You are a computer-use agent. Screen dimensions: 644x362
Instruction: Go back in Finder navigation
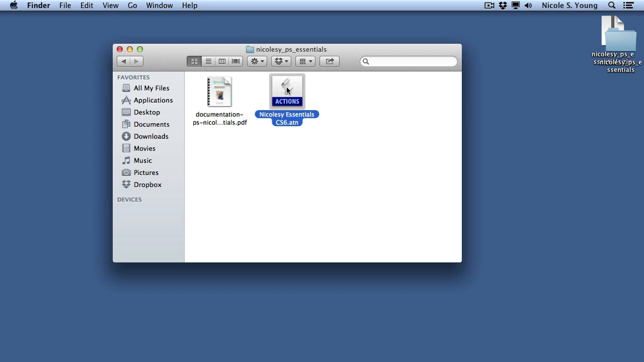pyautogui.click(x=123, y=61)
